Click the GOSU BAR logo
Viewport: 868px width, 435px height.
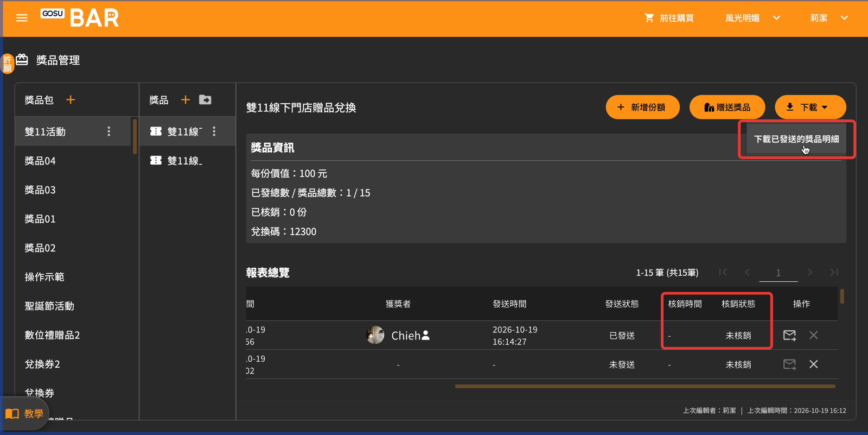80,18
